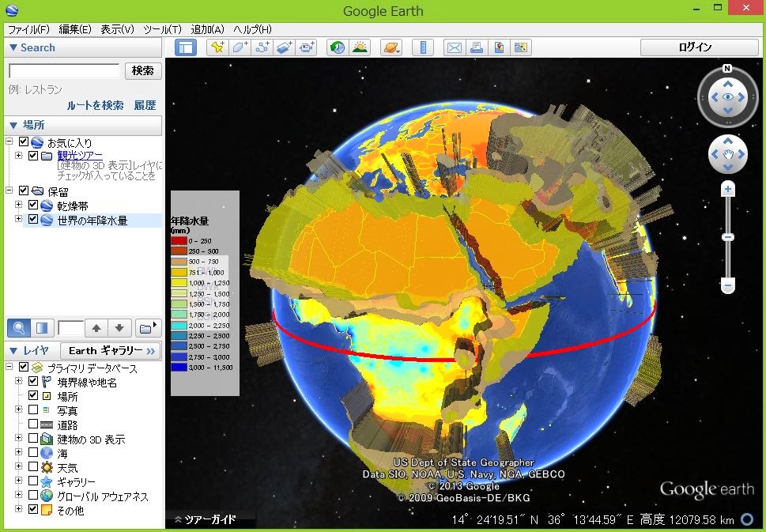Open 観光ツアー link in Places

[80, 156]
